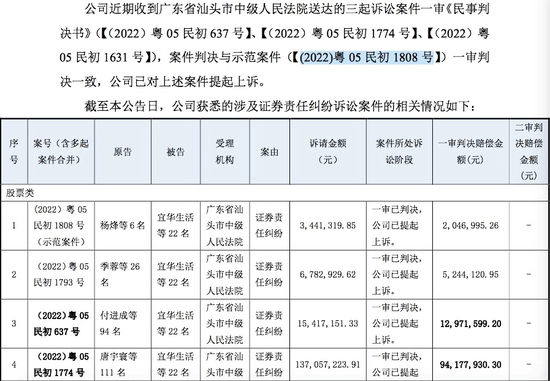Click case cell 粤05民初1793号
Image resolution: width=550 pixels, height=381 pixels.
pos(61,274)
